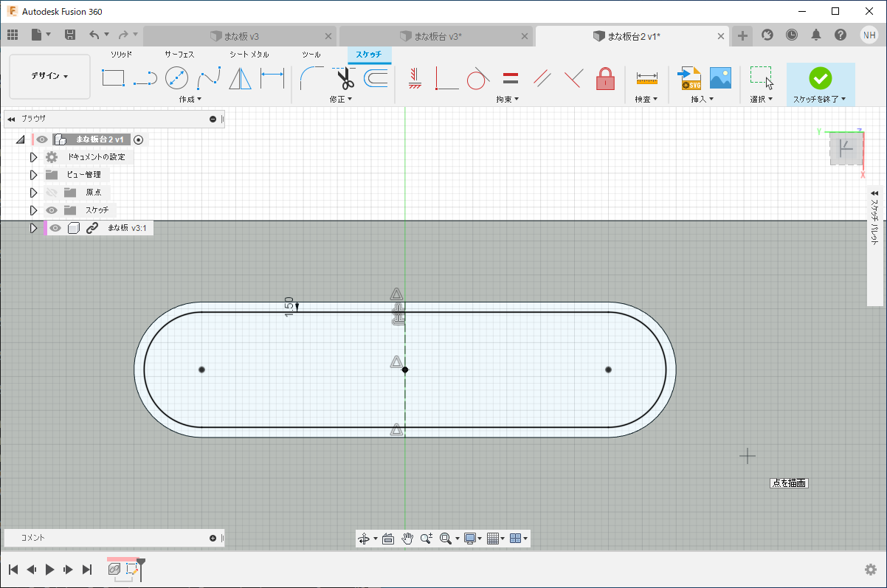Click the play button in timeline

(50, 570)
